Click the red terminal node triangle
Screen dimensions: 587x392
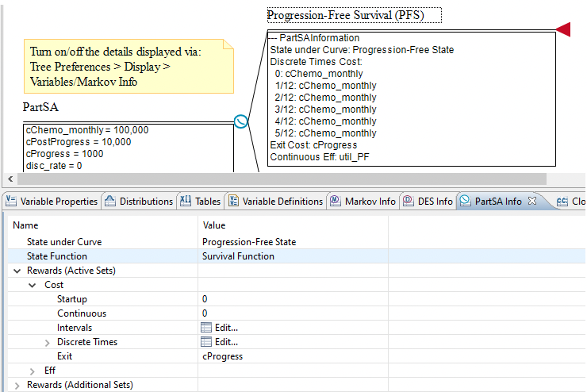[563, 29]
